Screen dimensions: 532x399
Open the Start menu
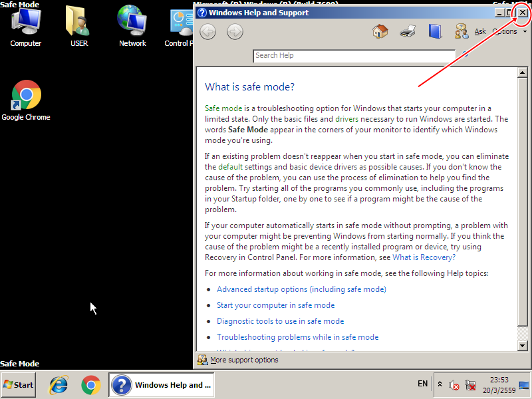click(x=19, y=385)
